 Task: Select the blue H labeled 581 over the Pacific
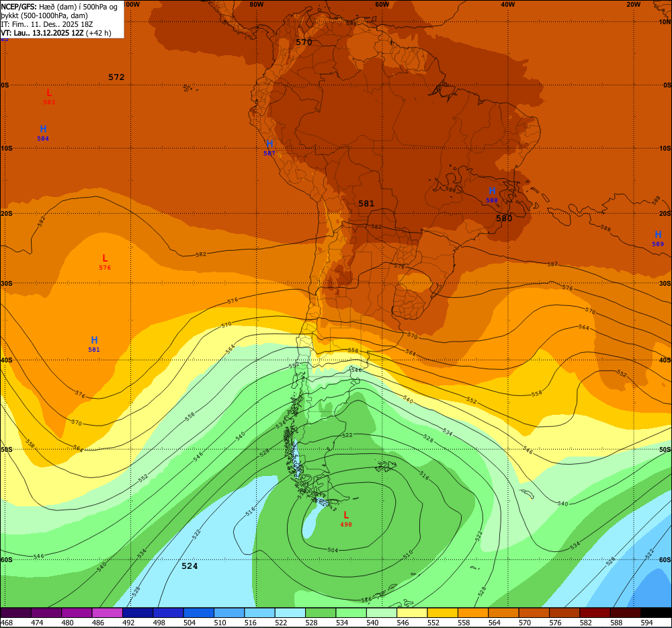point(94,340)
